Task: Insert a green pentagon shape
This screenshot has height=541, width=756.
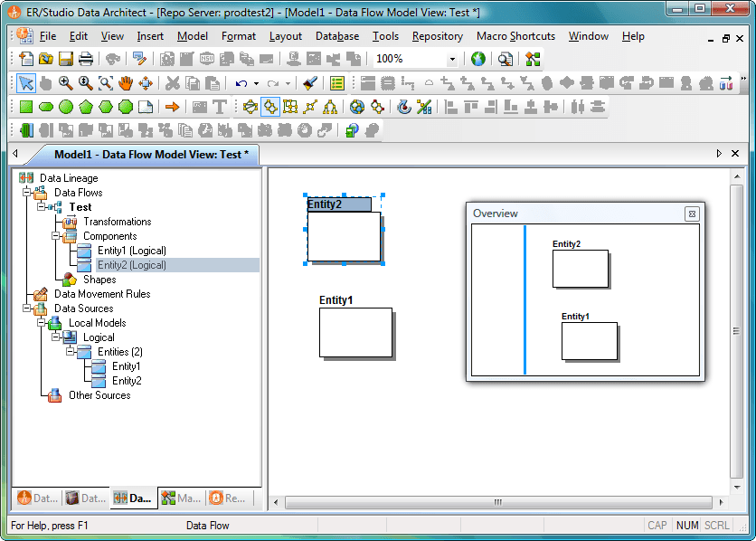Action: point(85,107)
